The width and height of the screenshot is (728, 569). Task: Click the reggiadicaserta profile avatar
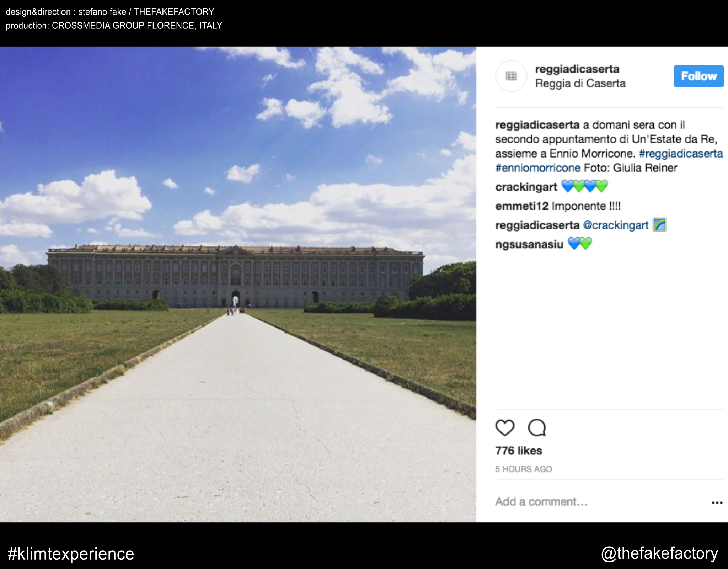click(511, 76)
